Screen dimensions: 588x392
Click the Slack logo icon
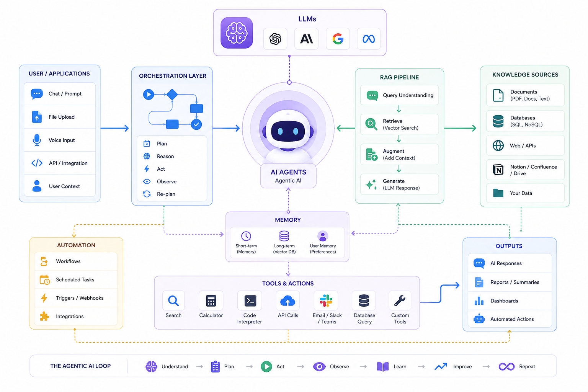click(326, 301)
